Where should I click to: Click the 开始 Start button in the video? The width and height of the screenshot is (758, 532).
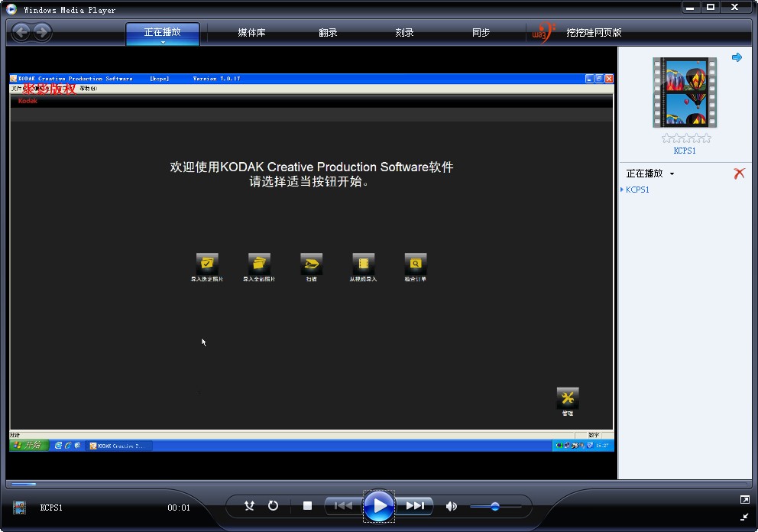point(29,445)
